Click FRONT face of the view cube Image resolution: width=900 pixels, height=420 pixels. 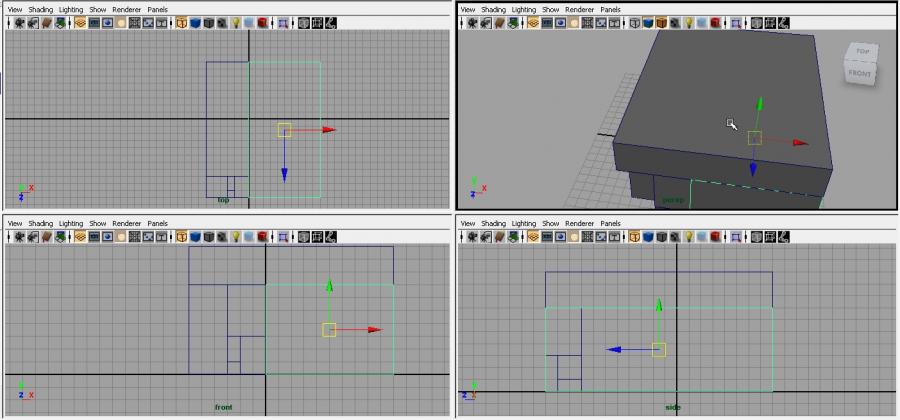[x=859, y=73]
